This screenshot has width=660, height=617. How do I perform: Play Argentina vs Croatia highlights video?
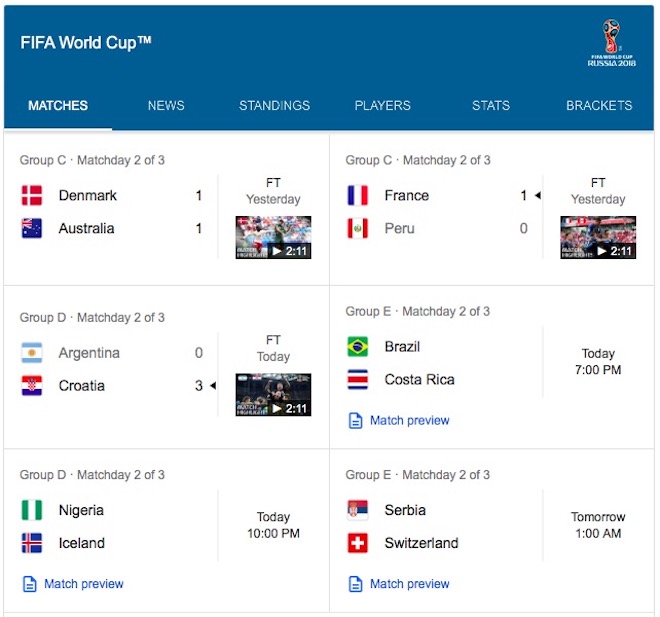coord(273,395)
